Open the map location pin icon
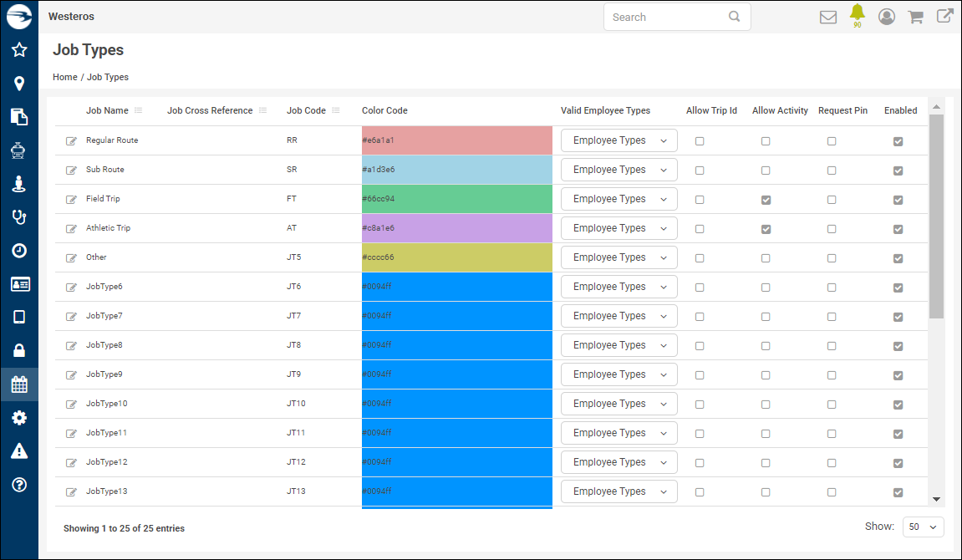Screen dimensions: 962x560 [x=19, y=84]
